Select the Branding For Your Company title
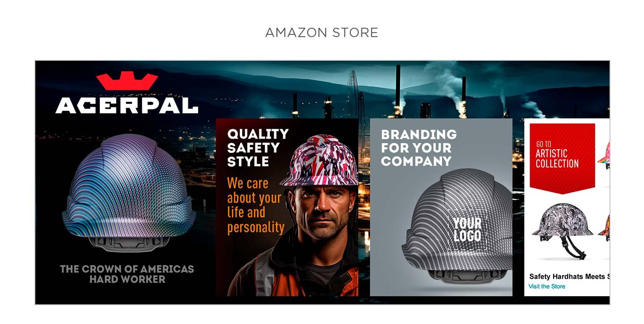 pos(419,147)
